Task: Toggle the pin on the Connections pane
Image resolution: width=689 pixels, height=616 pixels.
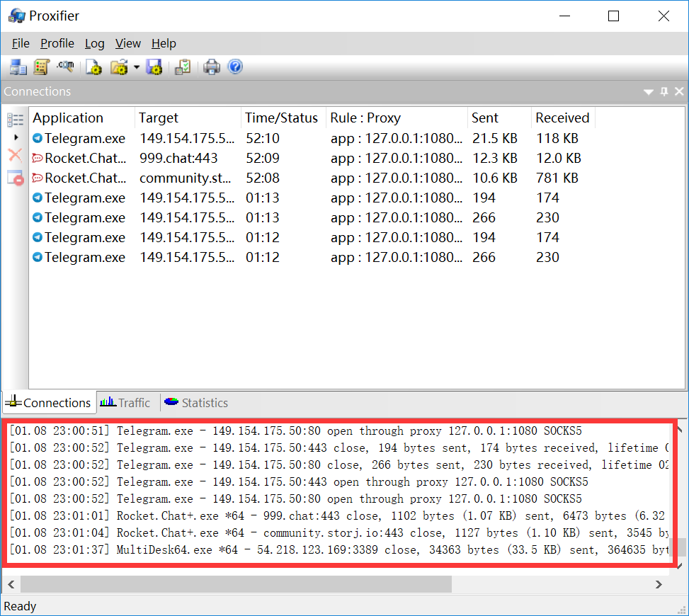Action: point(664,91)
